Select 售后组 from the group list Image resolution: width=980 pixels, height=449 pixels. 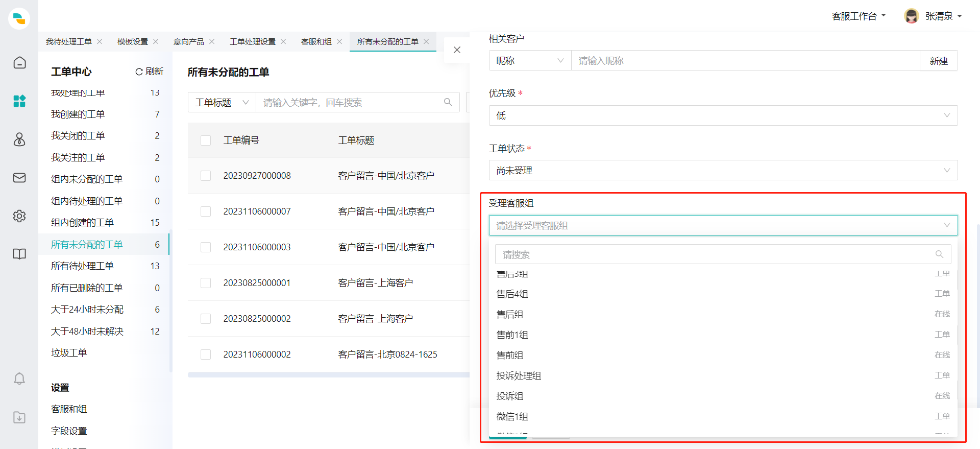click(723, 314)
